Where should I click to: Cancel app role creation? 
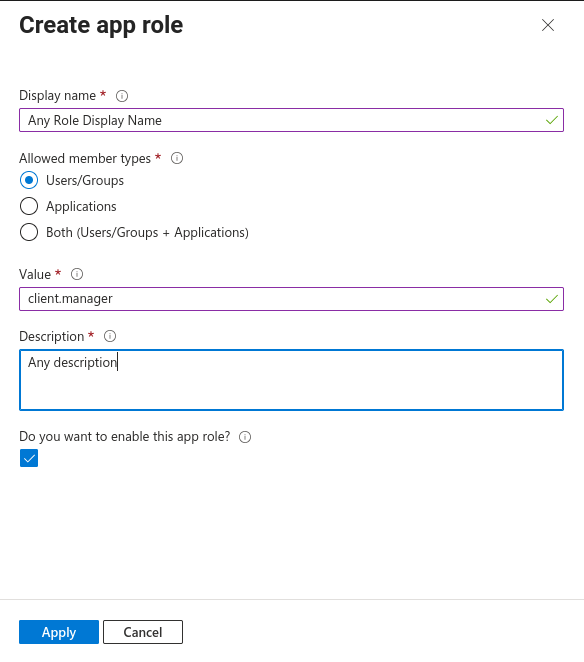[143, 632]
